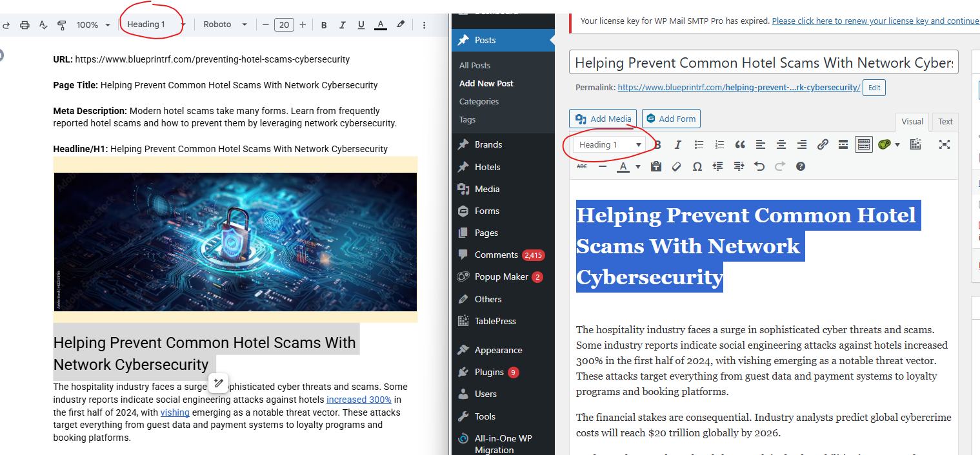Image resolution: width=980 pixels, height=455 pixels.
Task: Click the print icon in Google Docs
Action: [25, 25]
